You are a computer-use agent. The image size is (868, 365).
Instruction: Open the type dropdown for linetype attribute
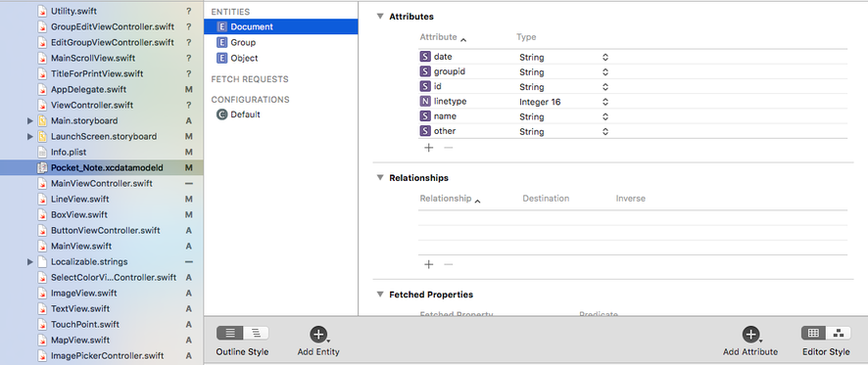coord(605,102)
